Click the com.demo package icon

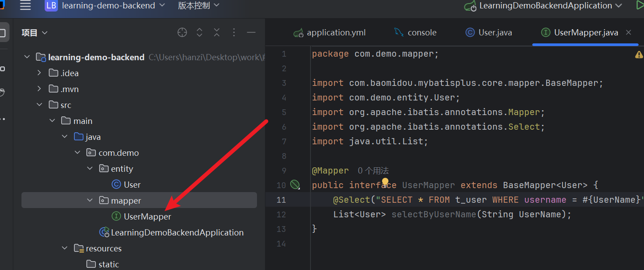tap(91, 153)
